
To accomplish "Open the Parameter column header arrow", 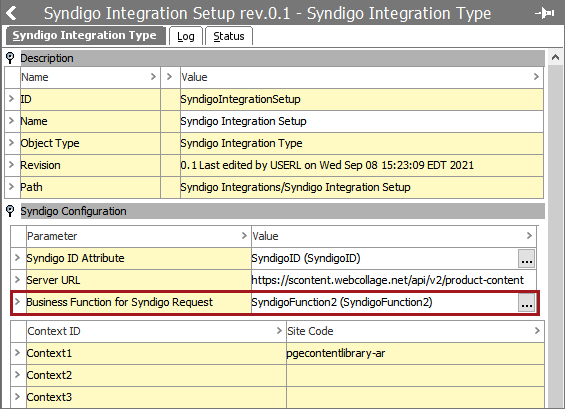I will coord(244,235).
